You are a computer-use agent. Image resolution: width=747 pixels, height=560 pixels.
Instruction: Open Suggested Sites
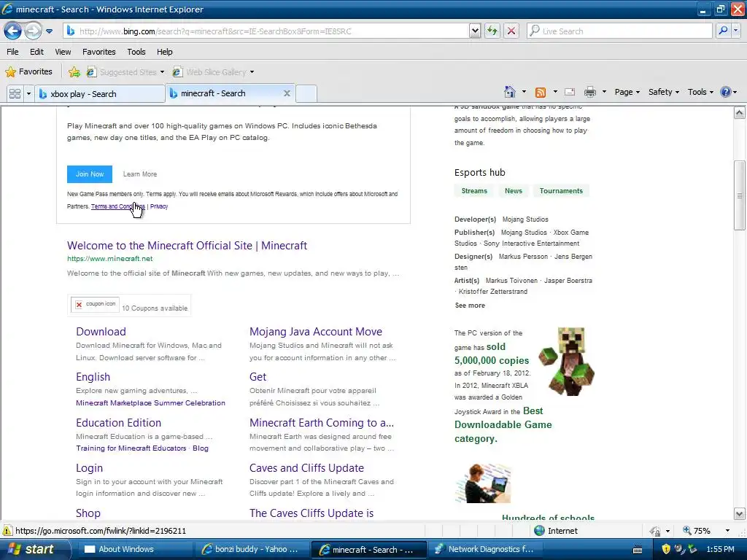point(125,72)
